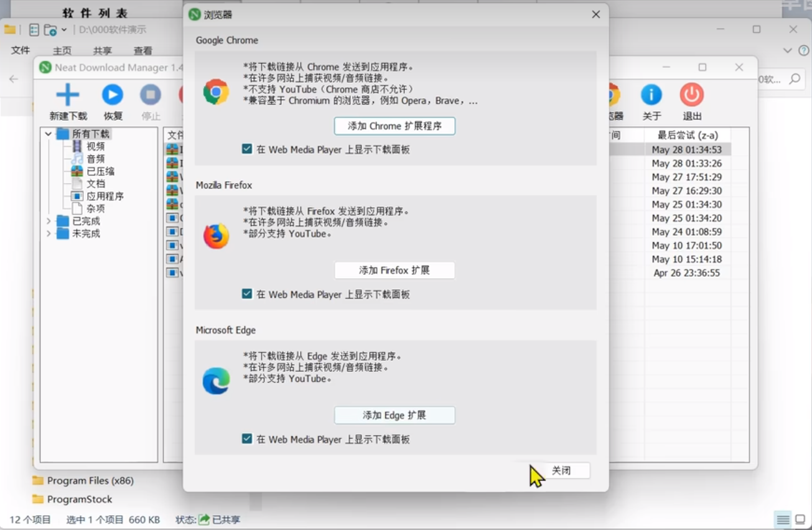Screen dimensions: 812x530
Task: Sort by Last Try column header
Action: pyautogui.click(x=687, y=135)
